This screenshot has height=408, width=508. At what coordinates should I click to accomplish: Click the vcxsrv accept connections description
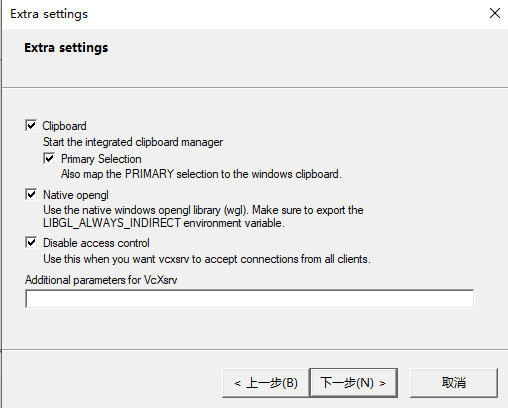tap(207, 259)
